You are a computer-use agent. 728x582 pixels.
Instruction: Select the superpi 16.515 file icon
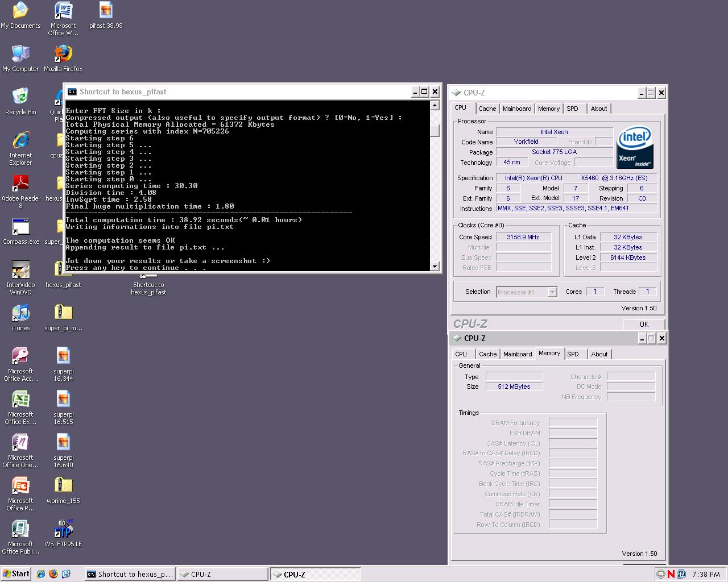pyautogui.click(x=63, y=408)
